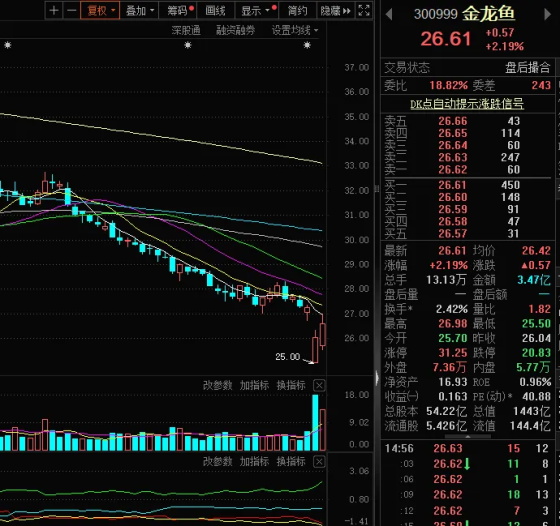Click the plus zoom-in chart icon
Viewport: 560px width, 526px height.
click(x=54, y=10)
